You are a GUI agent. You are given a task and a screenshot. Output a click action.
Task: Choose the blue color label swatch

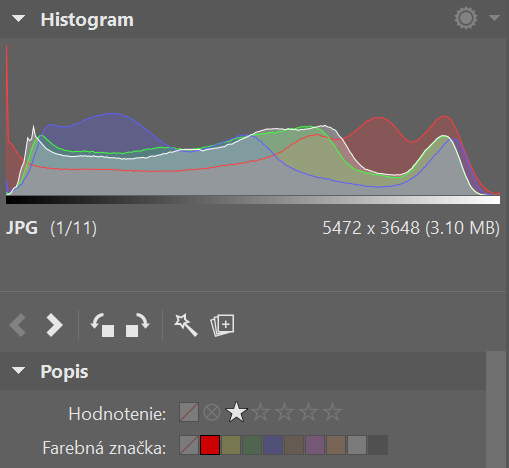[273, 445]
